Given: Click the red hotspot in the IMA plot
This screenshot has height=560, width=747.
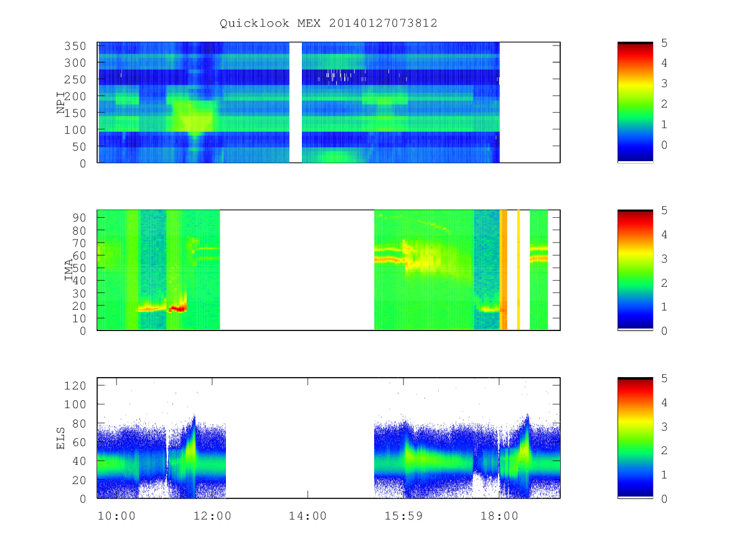Looking at the screenshot, I should click(x=178, y=309).
